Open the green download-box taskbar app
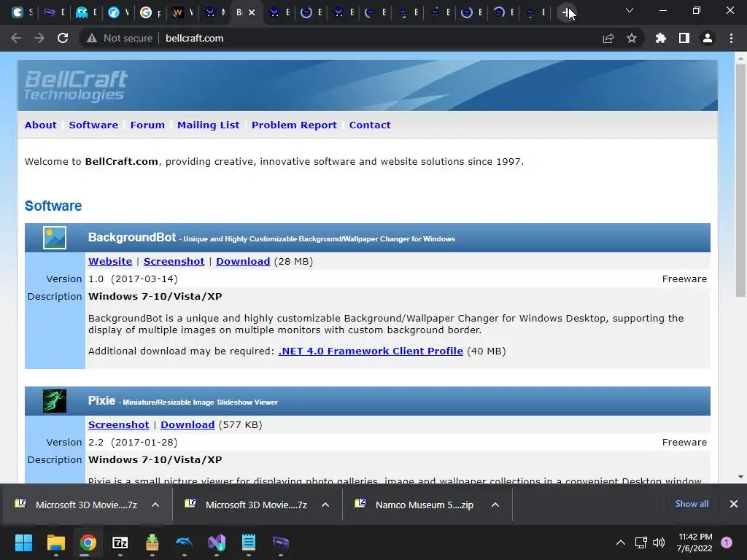 [152, 542]
